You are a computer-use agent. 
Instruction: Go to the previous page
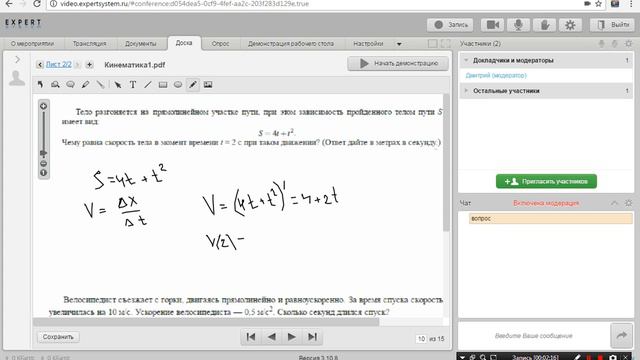(x=271, y=337)
